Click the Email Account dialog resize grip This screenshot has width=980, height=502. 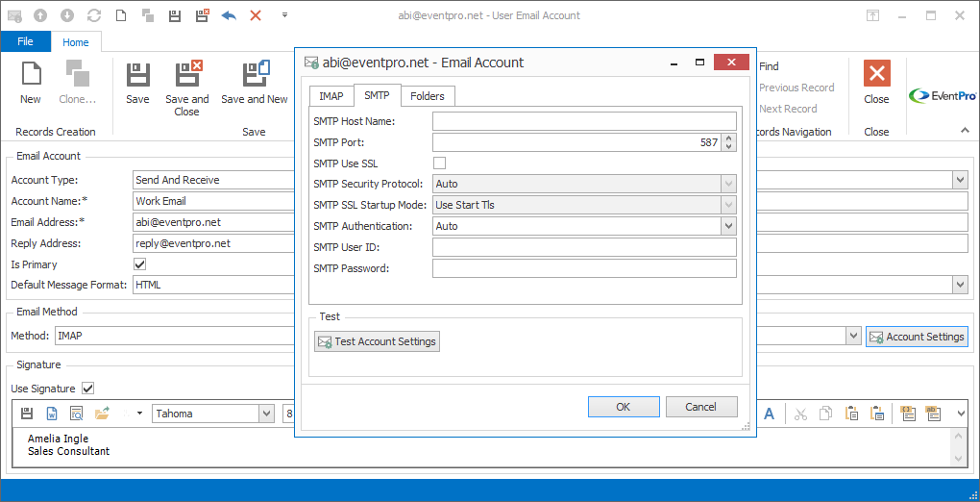pos(746,426)
